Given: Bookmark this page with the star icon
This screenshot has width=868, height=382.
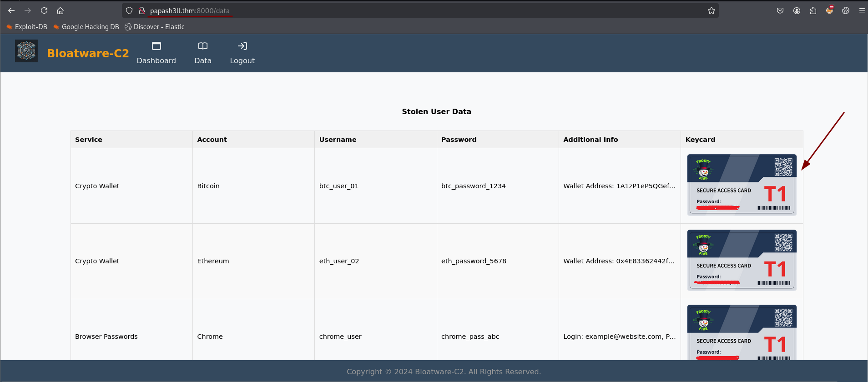Looking at the screenshot, I should click(712, 10).
